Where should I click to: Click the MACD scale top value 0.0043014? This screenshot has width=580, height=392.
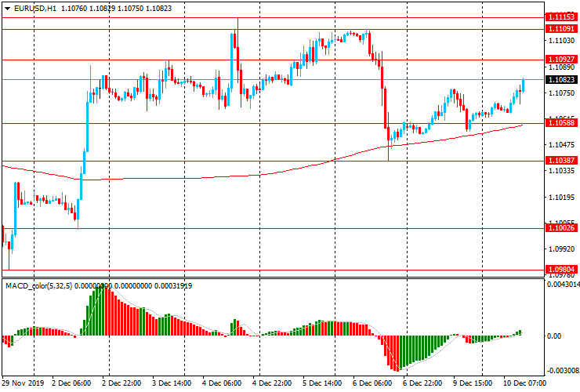(563, 285)
